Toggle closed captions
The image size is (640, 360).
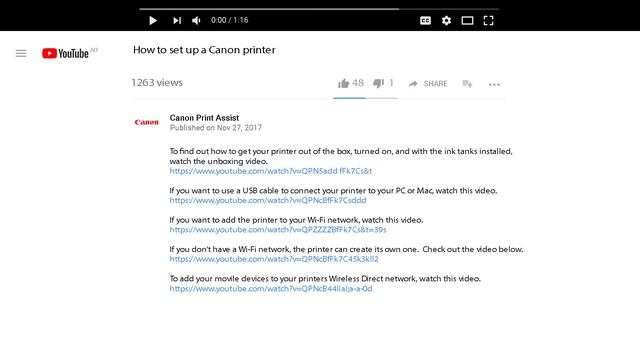coord(425,20)
